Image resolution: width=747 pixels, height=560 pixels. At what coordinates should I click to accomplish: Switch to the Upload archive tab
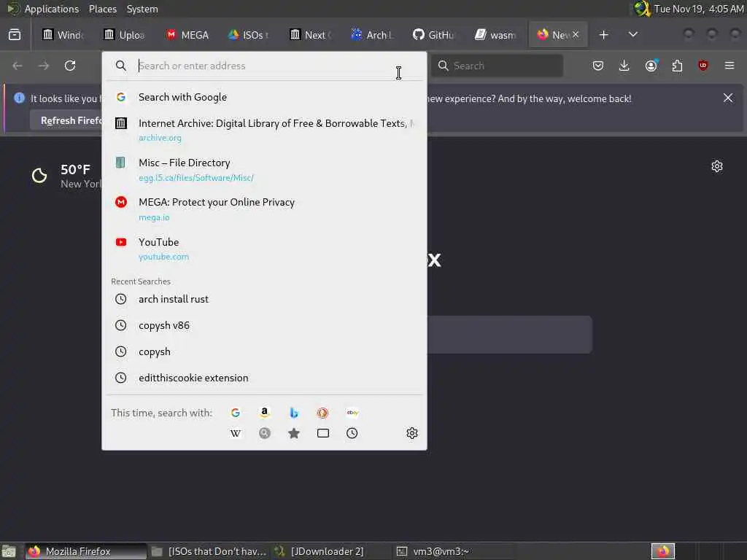point(125,35)
